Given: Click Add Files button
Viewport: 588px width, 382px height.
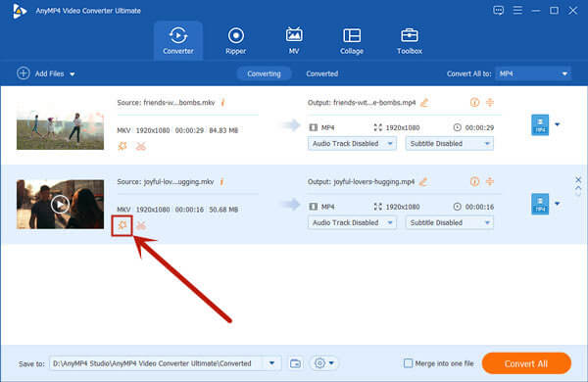Looking at the screenshot, I should coord(40,73).
